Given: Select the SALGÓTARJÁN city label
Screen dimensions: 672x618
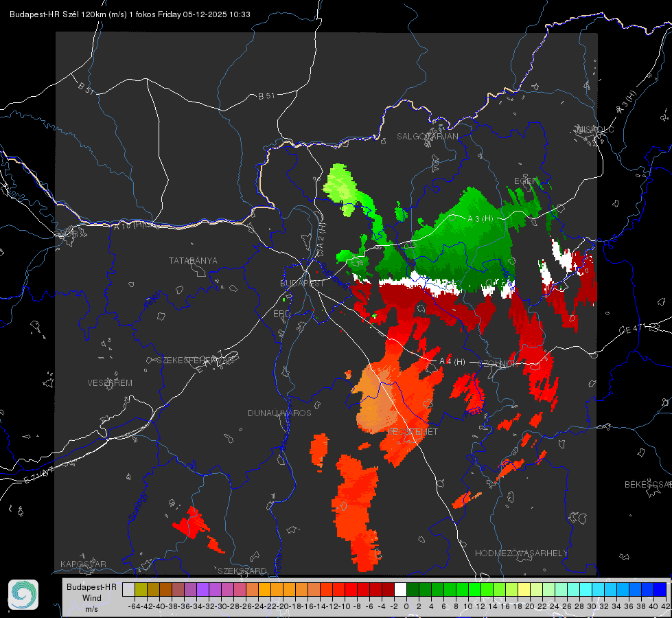Looking at the screenshot, I should point(427,137).
